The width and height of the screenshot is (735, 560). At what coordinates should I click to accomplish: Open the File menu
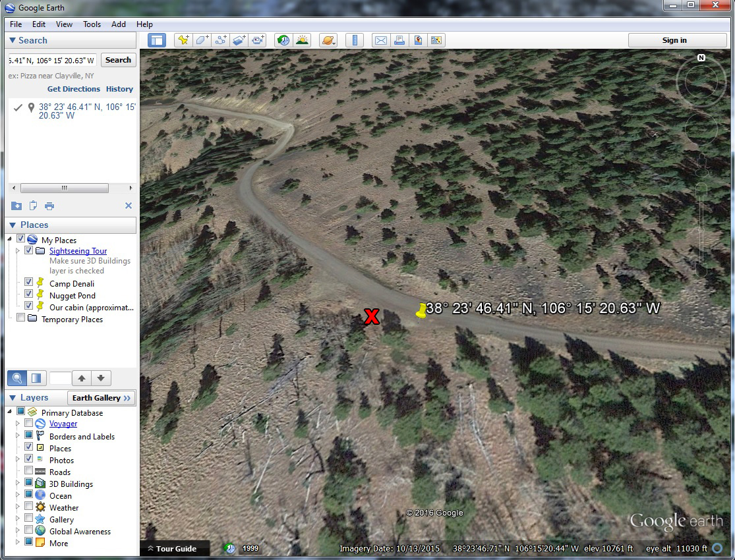[x=15, y=24]
